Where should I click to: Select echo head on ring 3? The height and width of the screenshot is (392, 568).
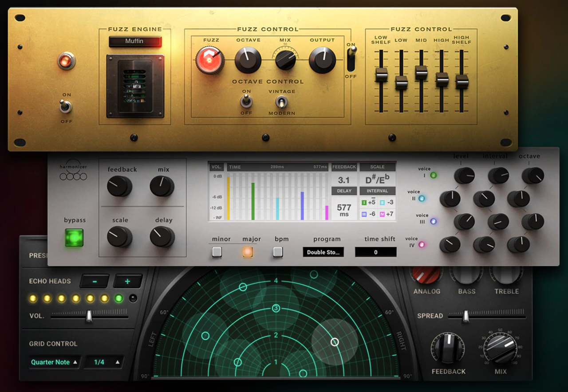click(276, 308)
